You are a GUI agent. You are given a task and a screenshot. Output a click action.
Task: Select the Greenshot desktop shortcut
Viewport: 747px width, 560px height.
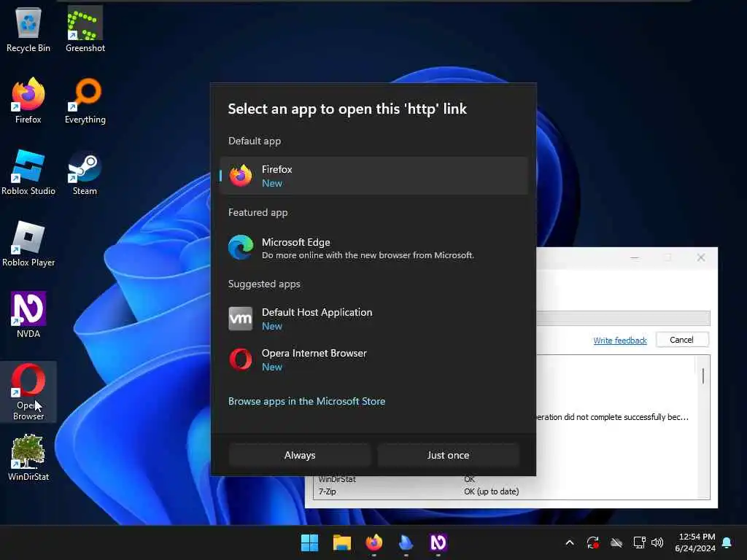point(85,29)
